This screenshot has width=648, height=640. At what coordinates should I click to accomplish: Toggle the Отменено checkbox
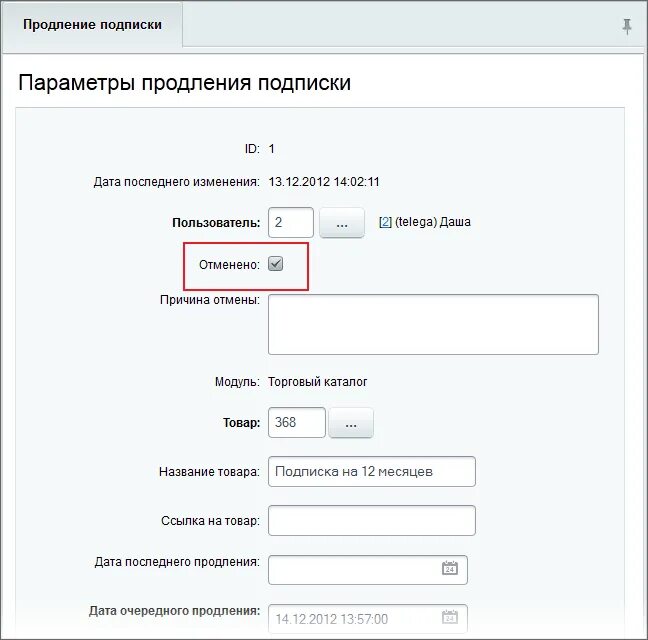point(275,264)
